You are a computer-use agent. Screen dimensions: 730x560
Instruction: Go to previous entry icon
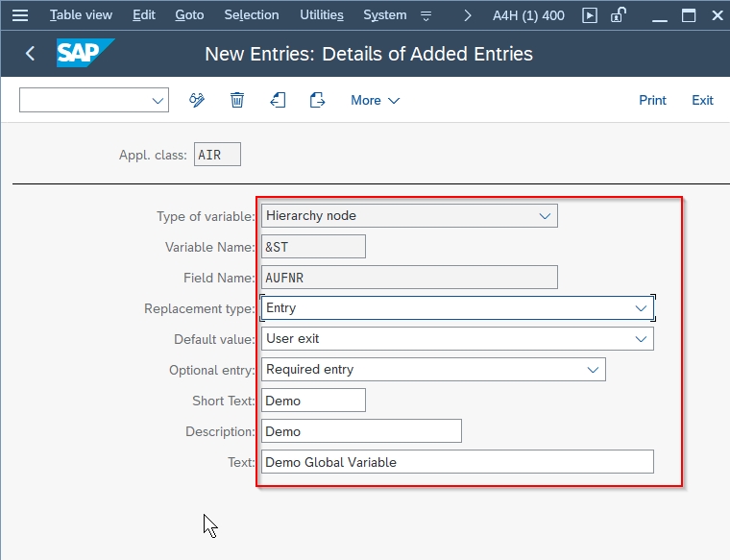coord(278,100)
